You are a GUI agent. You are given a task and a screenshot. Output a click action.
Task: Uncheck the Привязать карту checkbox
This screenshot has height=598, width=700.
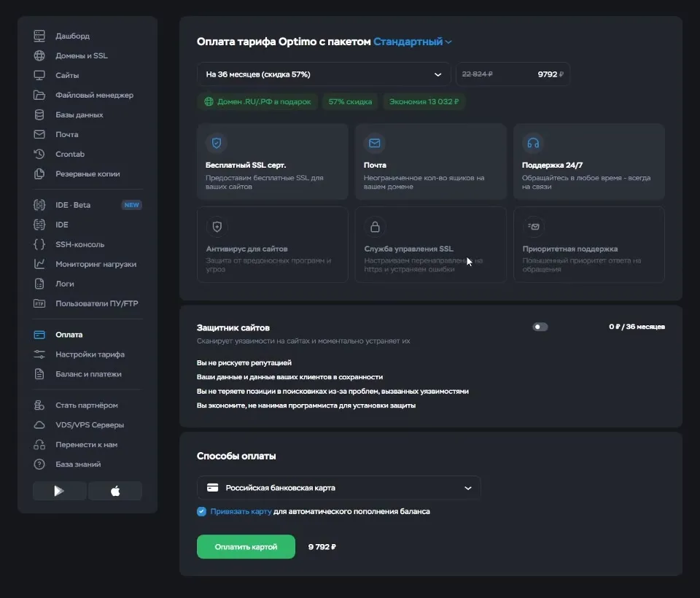click(x=202, y=511)
